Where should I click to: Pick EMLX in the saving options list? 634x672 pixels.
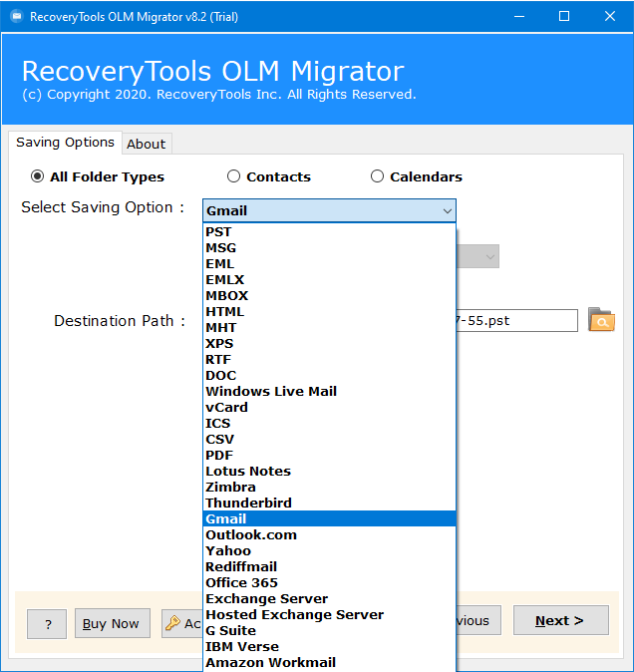click(329, 280)
